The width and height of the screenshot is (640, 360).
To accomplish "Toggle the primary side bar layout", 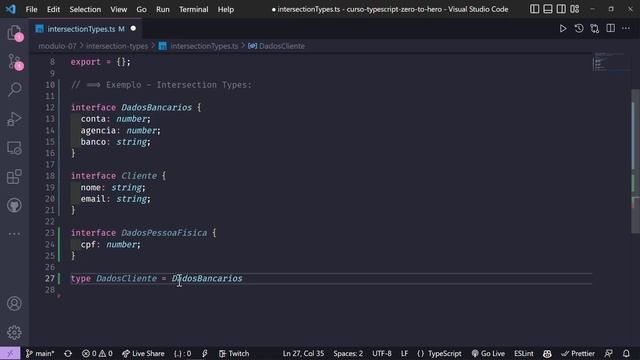I will 534,9.
